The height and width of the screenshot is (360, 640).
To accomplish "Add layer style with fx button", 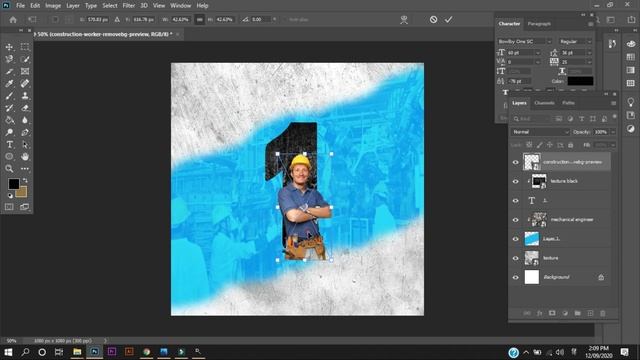I will click(x=539, y=313).
